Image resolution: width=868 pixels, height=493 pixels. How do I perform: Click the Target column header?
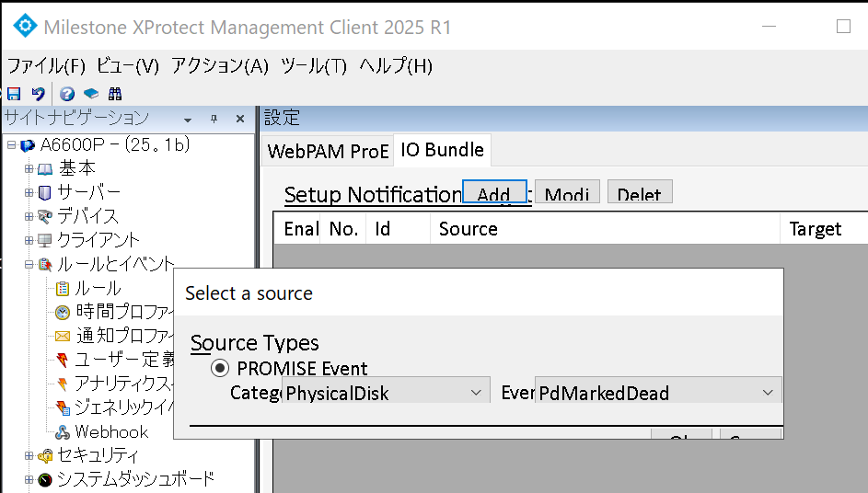click(824, 228)
